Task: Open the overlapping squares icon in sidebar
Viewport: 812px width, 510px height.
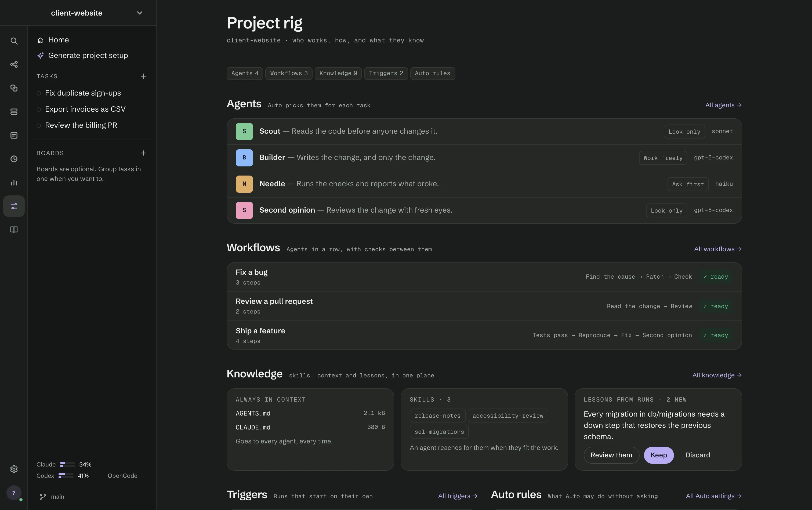Action: pyautogui.click(x=14, y=88)
